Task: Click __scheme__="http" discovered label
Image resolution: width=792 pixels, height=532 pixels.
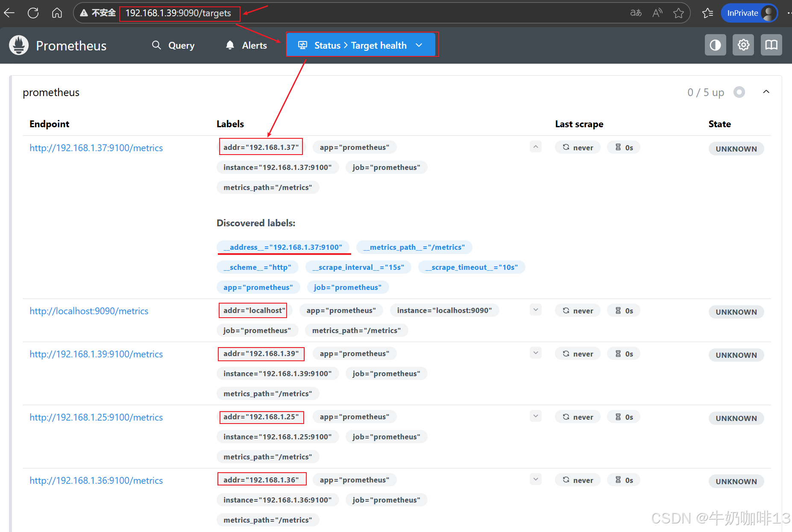Action: (258, 267)
